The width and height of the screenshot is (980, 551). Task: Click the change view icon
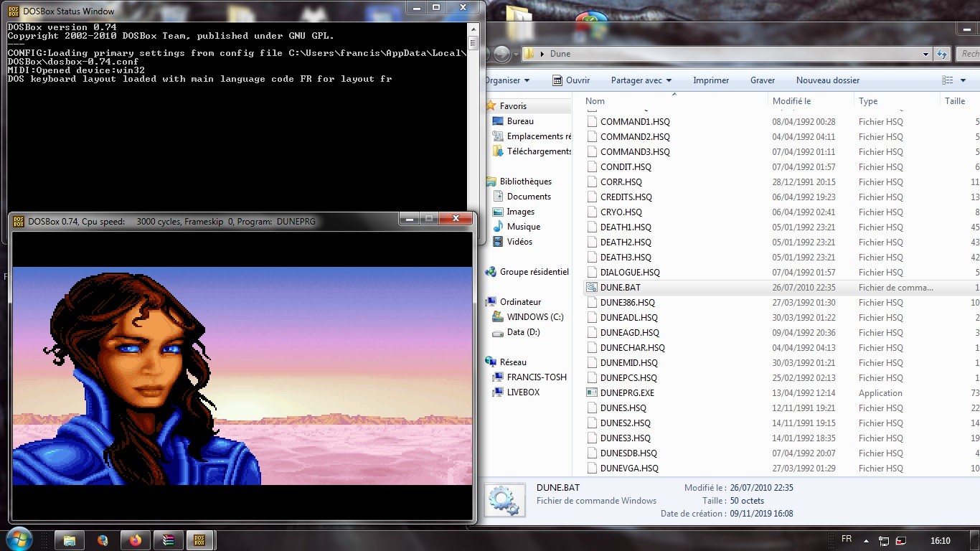point(948,80)
